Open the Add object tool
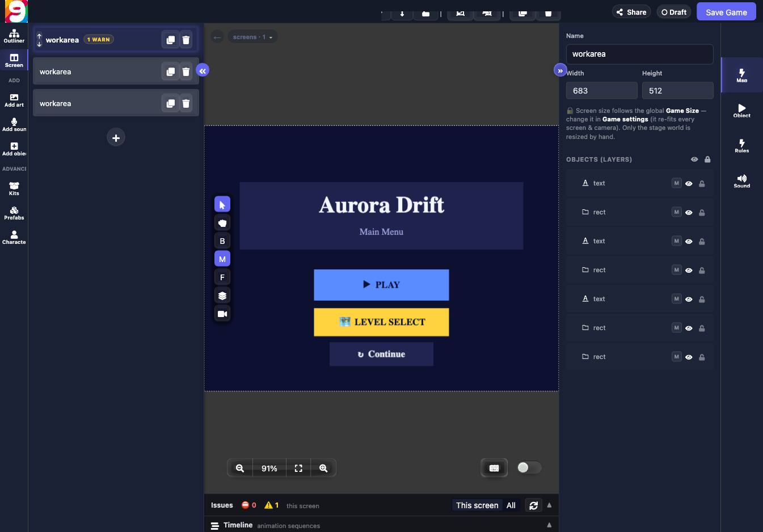Viewport: 763px width, 532px height. [x=14, y=149]
